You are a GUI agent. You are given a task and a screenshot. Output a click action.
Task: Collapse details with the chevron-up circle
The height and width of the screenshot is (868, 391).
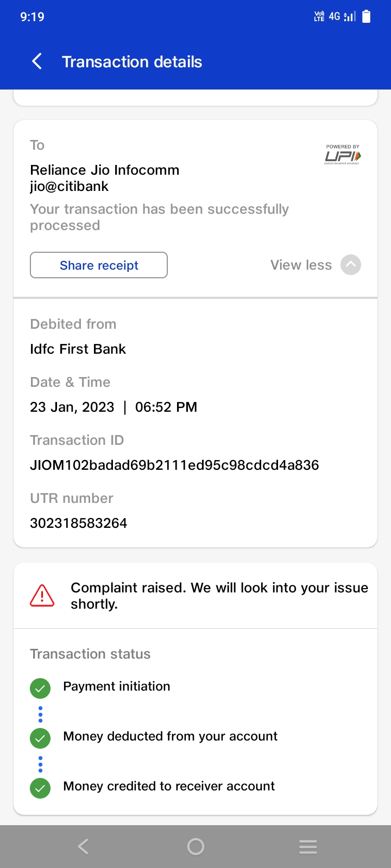351,265
